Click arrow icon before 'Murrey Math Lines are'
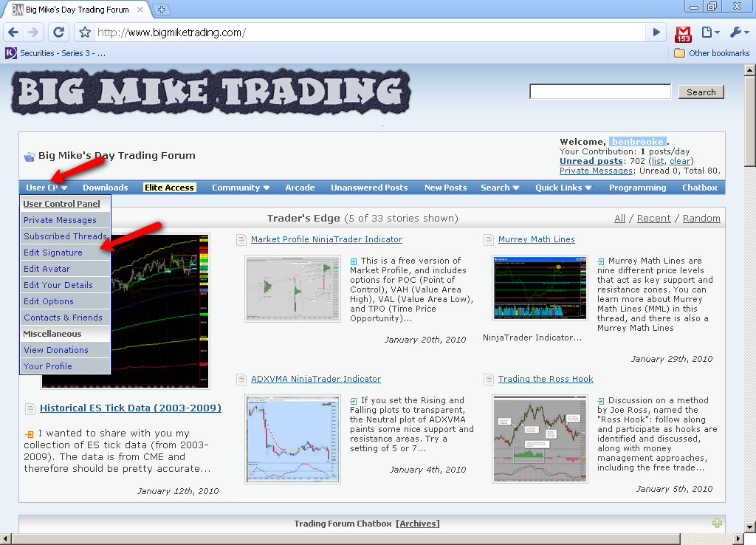 tap(601, 261)
